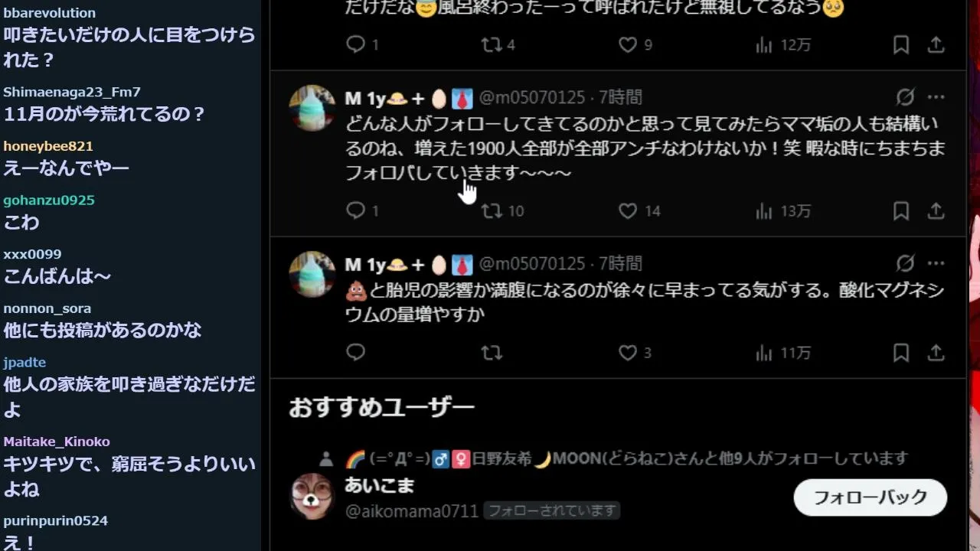This screenshot has width=980, height=551.
Task: Select chat user honeybee821
Action: (x=48, y=146)
